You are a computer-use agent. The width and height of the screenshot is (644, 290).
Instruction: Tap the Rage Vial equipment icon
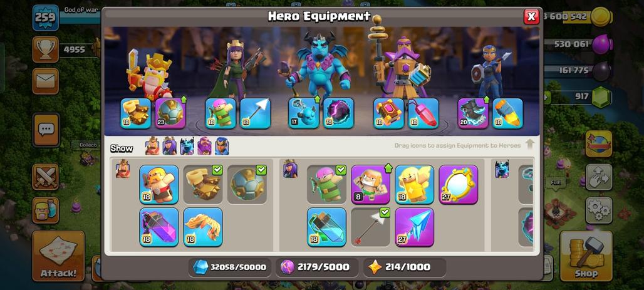click(x=158, y=227)
